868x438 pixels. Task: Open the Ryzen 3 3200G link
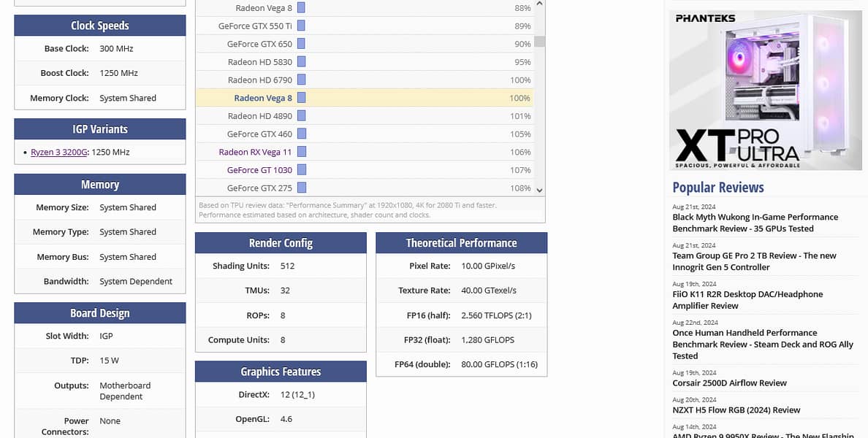coord(58,152)
